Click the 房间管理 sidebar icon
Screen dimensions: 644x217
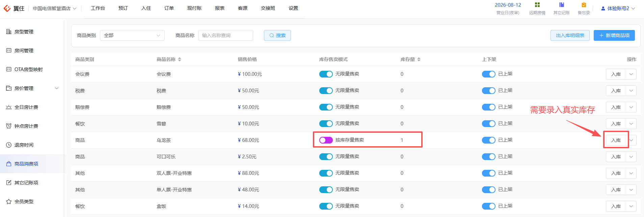9,51
